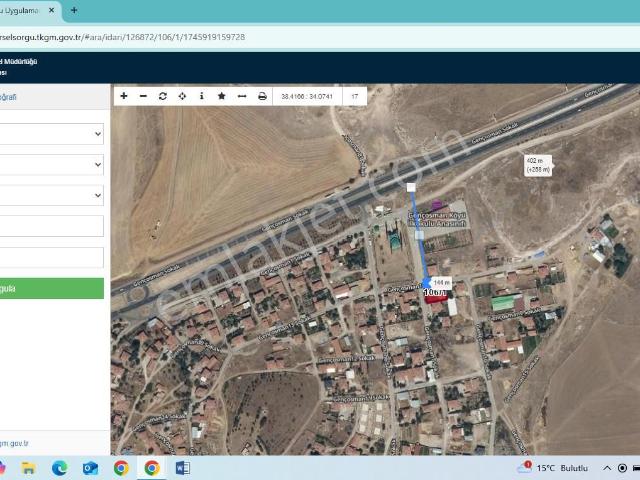
Task: Click the first empty text field
Action: click(51, 226)
